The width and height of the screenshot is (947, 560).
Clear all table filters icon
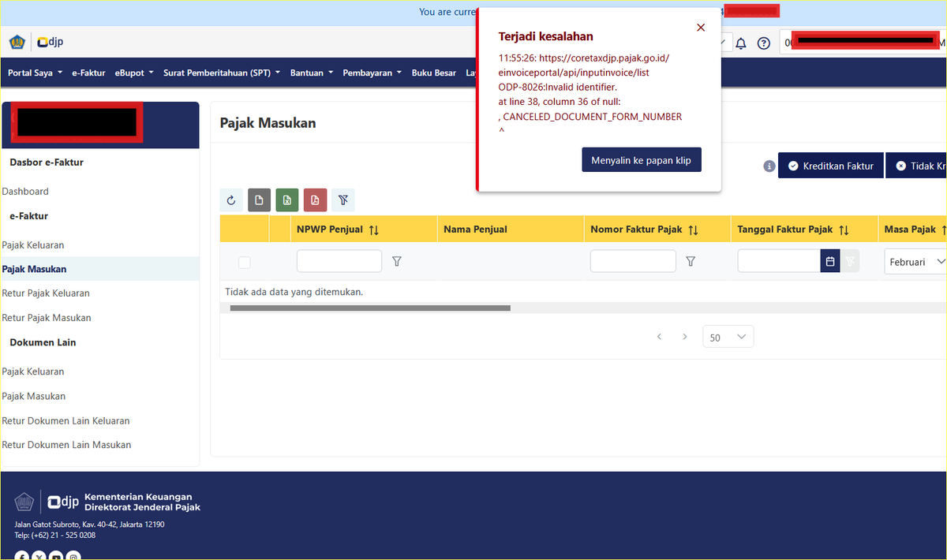[343, 200]
